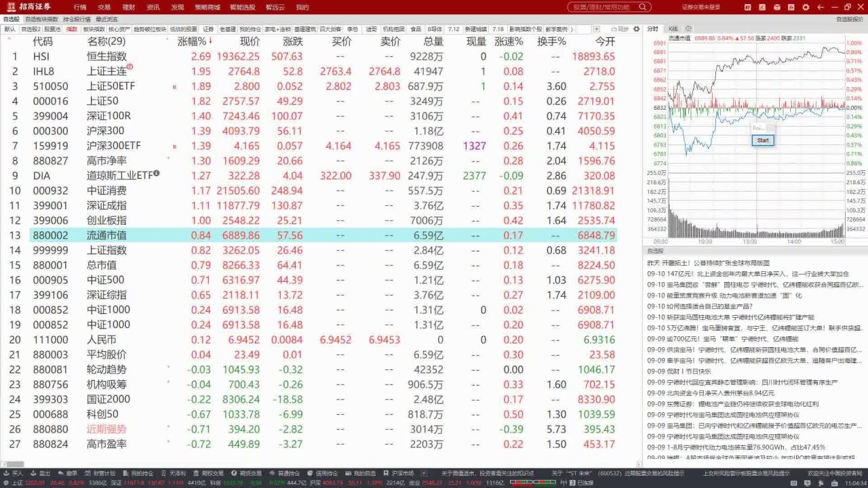
Task: Sort by 总量 column header
Action: [433, 41]
